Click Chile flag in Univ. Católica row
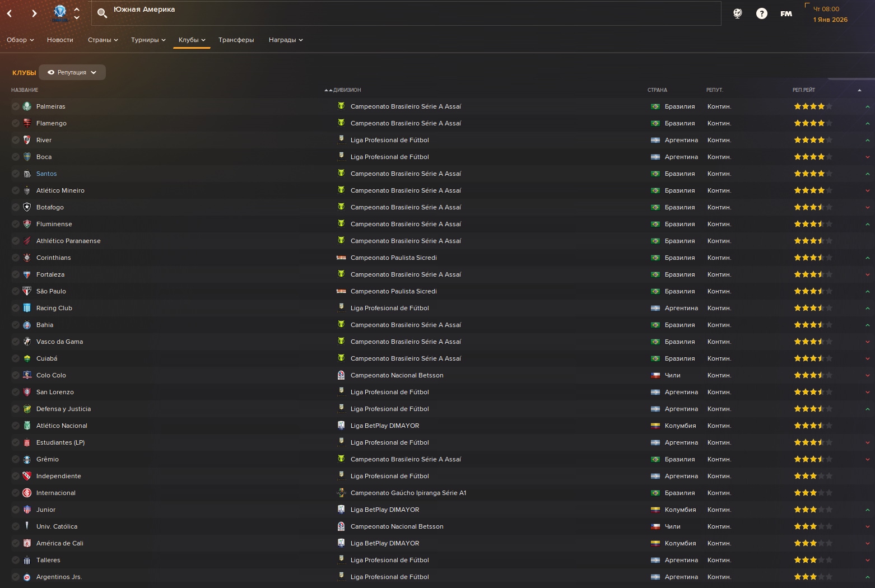 [655, 526]
